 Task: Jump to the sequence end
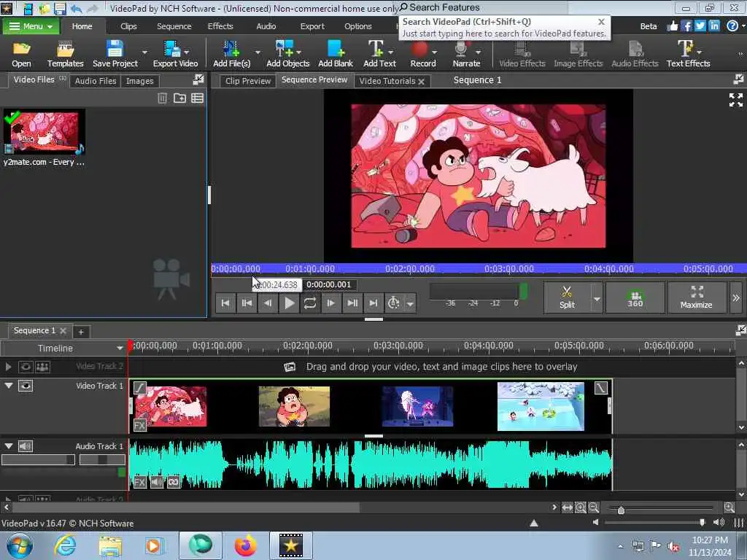point(373,303)
